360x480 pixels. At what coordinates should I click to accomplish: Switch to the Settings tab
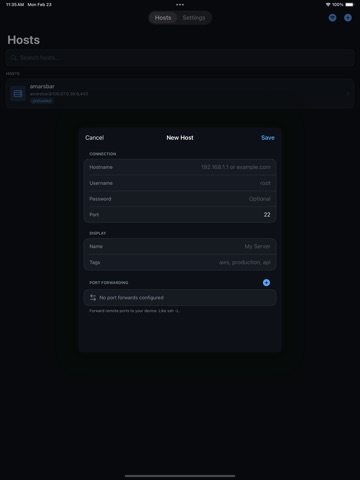tap(194, 18)
